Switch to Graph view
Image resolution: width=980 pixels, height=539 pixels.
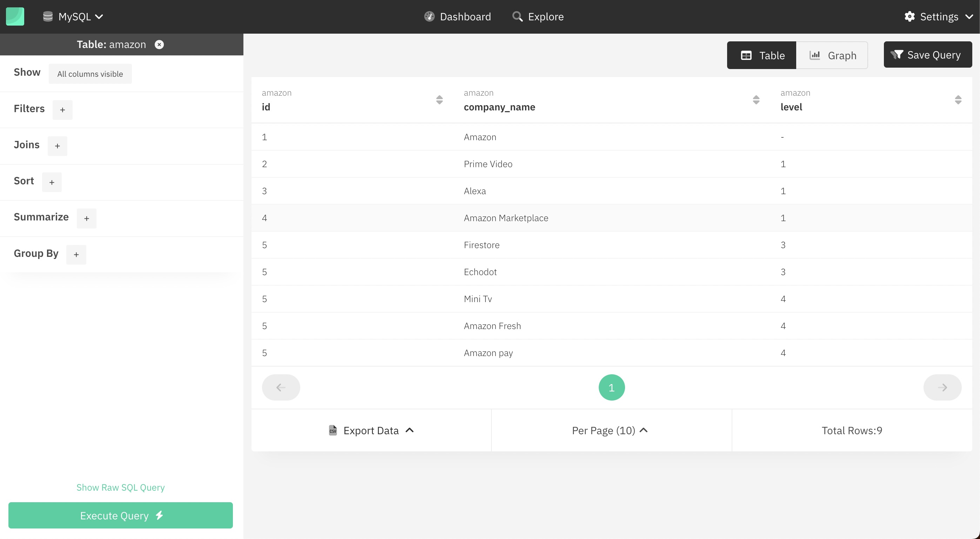pos(832,55)
